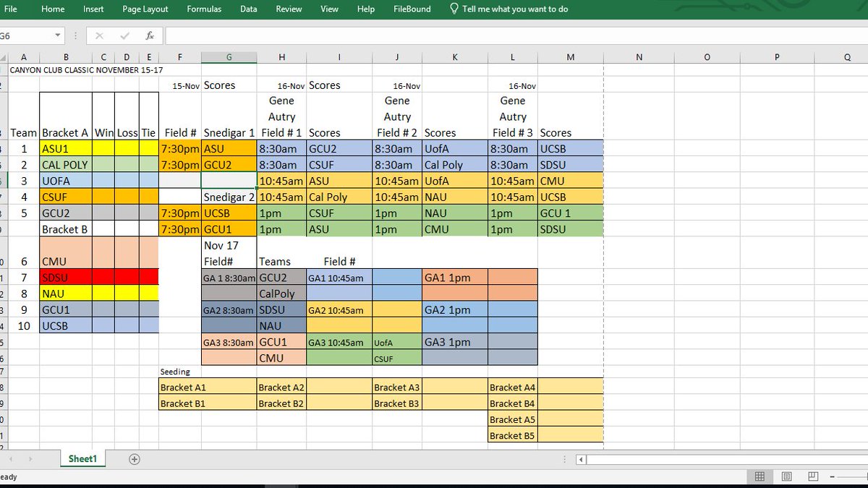Click the Tell me lightbulb icon
The image size is (868, 488).
[x=454, y=9]
